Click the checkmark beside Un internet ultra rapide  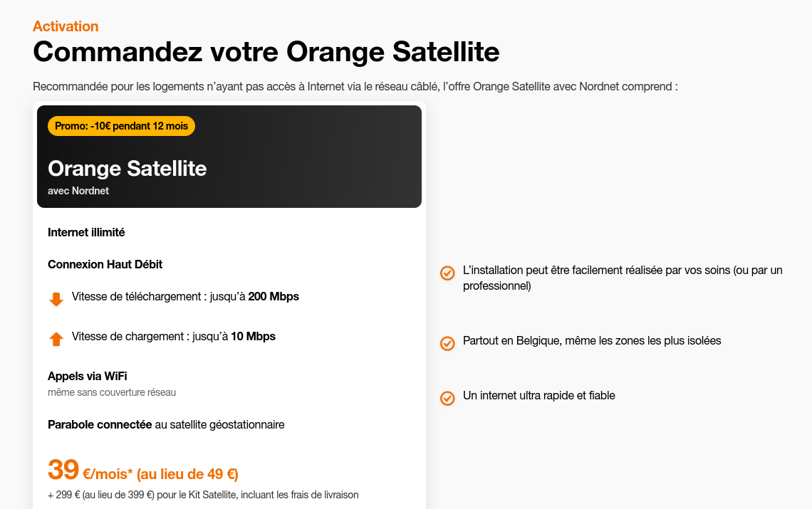tap(447, 398)
